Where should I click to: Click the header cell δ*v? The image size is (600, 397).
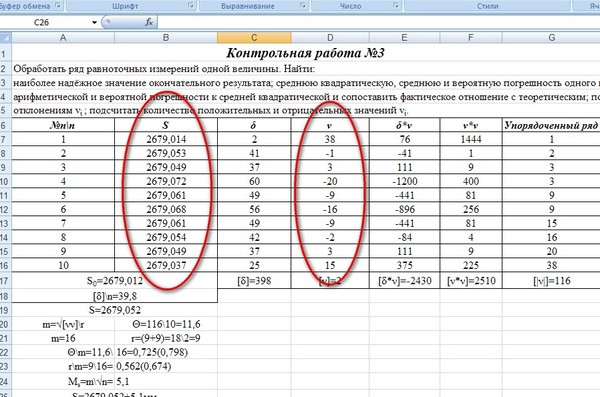click(404, 125)
